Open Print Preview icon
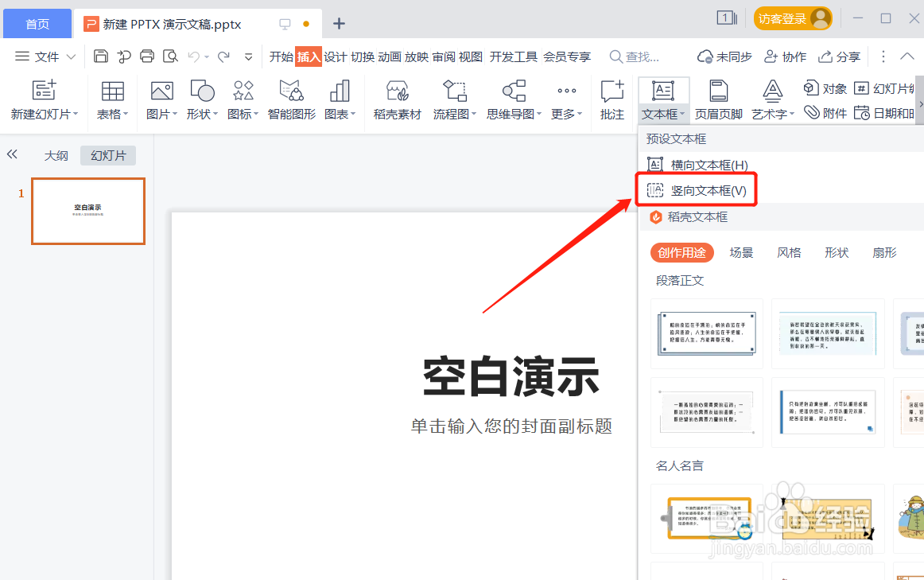 pyautogui.click(x=170, y=56)
